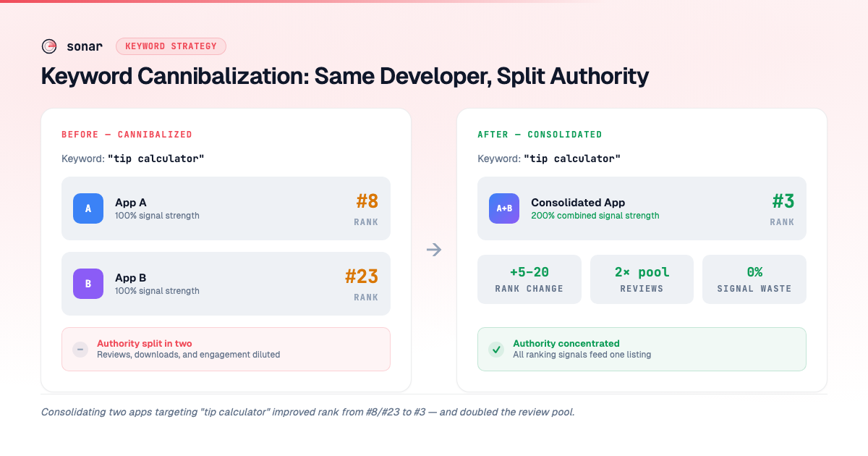Click 'AFTER — CONSOLIDATED' label

point(540,135)
